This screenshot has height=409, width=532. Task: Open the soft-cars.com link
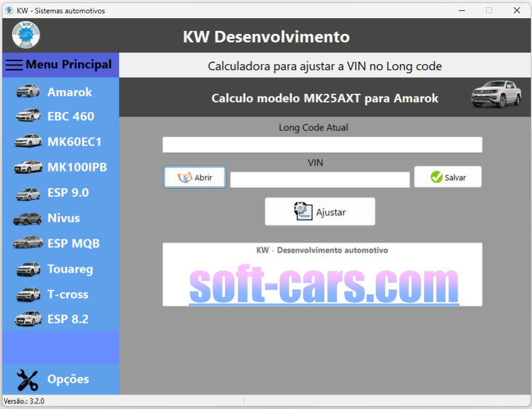324,285
